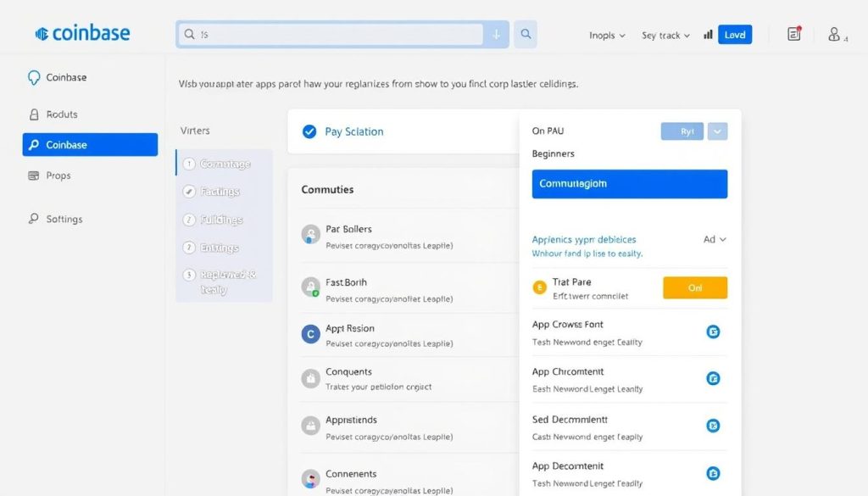This screenshot has width=868, height=496.
Task: Click the Pay Sclation link text
Action: 353,131
